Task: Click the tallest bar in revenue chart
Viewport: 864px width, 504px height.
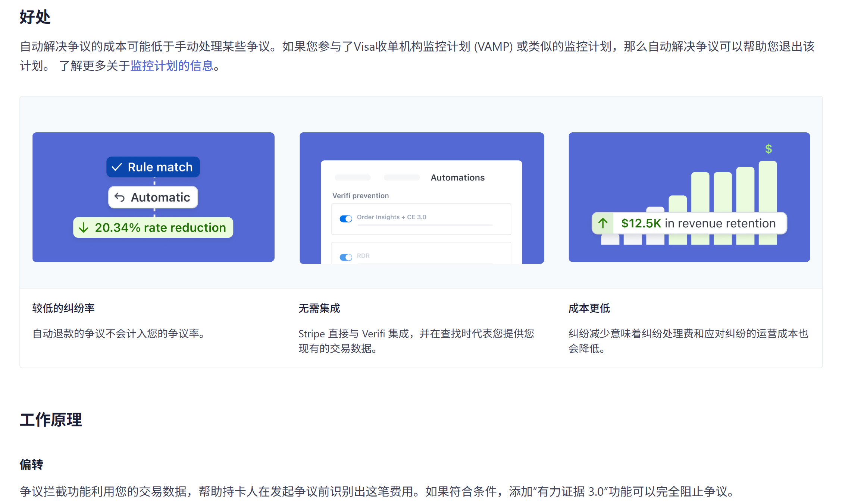Action: pyautogui.click(x=767, y=186)
